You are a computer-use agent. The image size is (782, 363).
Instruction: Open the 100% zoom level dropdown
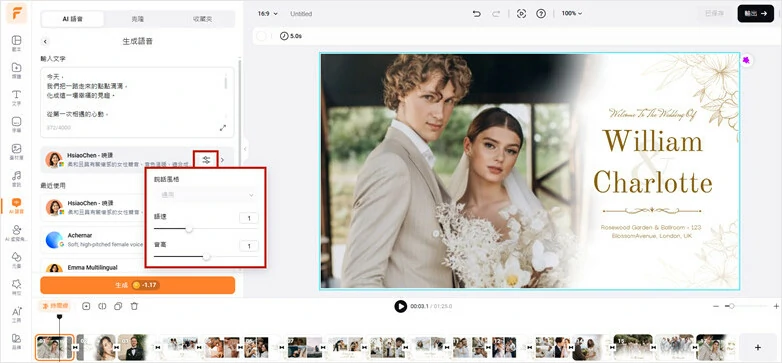572,13
